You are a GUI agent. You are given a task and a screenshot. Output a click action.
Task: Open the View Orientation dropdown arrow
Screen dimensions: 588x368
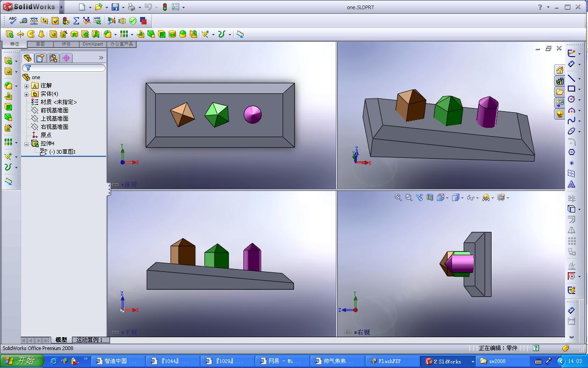point(447,198)
